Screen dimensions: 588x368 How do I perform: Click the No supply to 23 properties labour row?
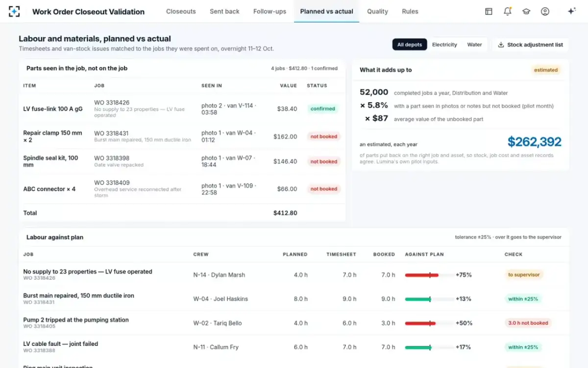[x=294, y=275]
